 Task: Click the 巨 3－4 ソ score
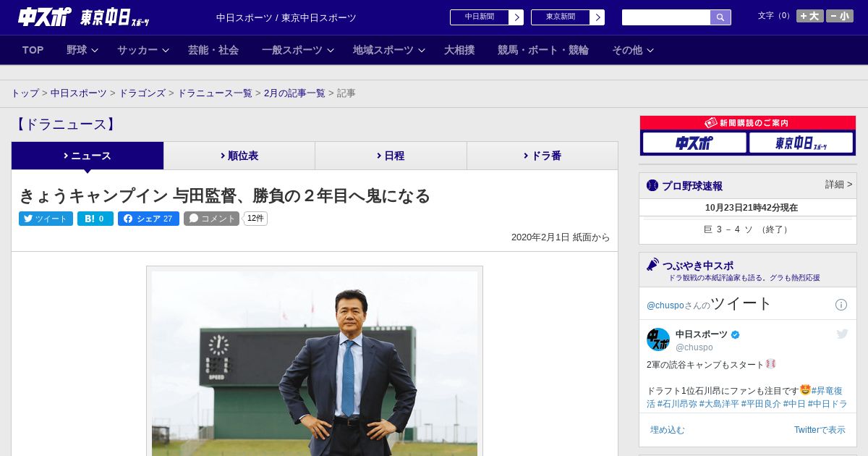click(x=747, y=229)
